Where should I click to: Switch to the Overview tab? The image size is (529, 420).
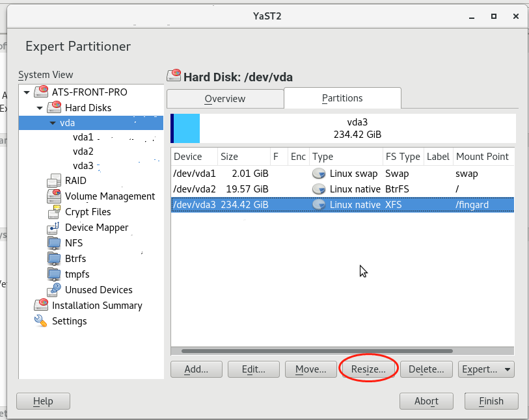(x=225, y=99)
